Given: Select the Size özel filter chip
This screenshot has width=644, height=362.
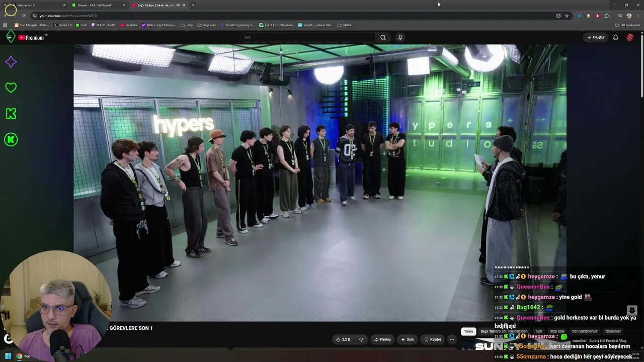Looking at the screenshot, I should (x=557, y=331).
